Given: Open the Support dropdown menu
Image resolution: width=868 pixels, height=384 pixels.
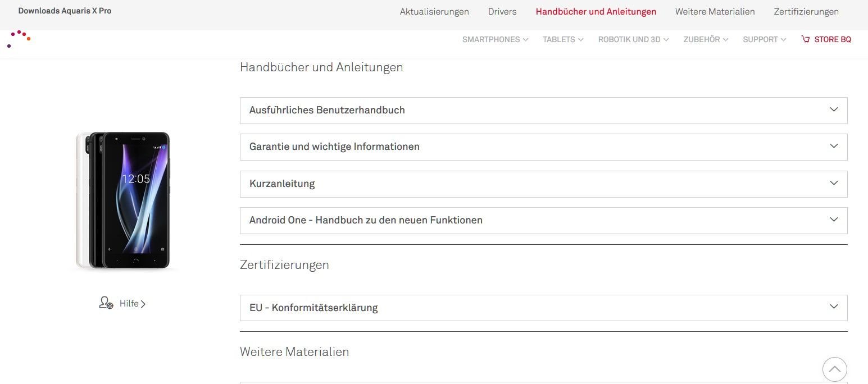Looking at the screenshot, I should coord(765,39).
